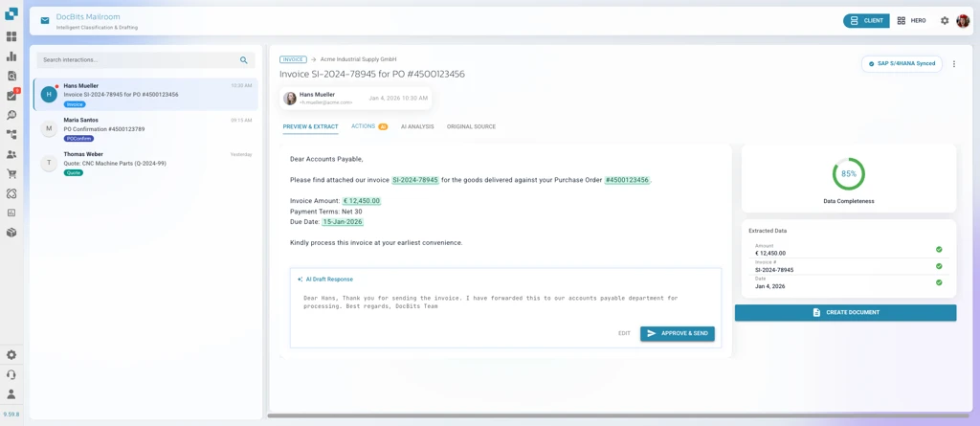Open the dashboard grid icon in sidebar
Image resolution: width=980 pixels, height=426 pixels.
click(11, 36)
